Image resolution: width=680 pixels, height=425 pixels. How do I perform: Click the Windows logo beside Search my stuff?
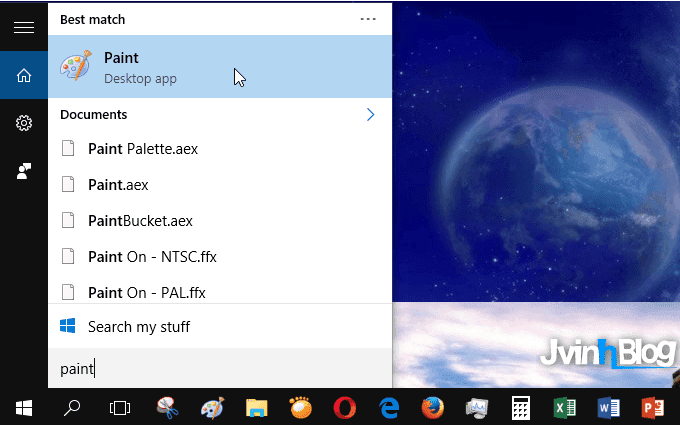[68, 326]
